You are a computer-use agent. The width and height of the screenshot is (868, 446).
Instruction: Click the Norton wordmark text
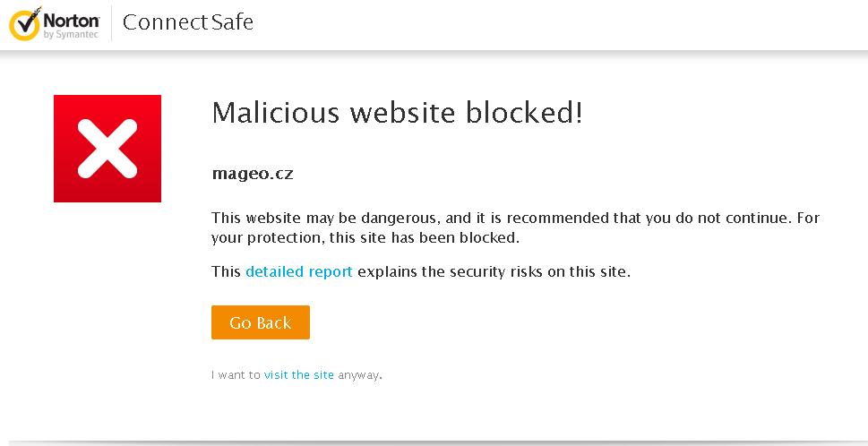(x=72, y=21)
